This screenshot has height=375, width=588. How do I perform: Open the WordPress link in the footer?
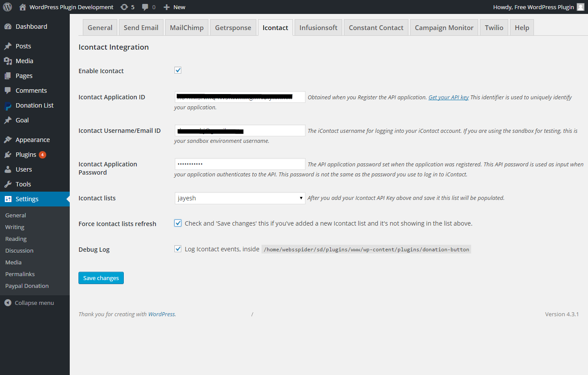(162, 314)
